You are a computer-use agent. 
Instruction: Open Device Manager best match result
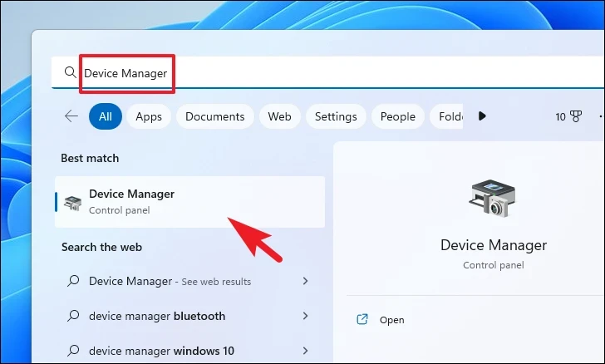point(189,202)
